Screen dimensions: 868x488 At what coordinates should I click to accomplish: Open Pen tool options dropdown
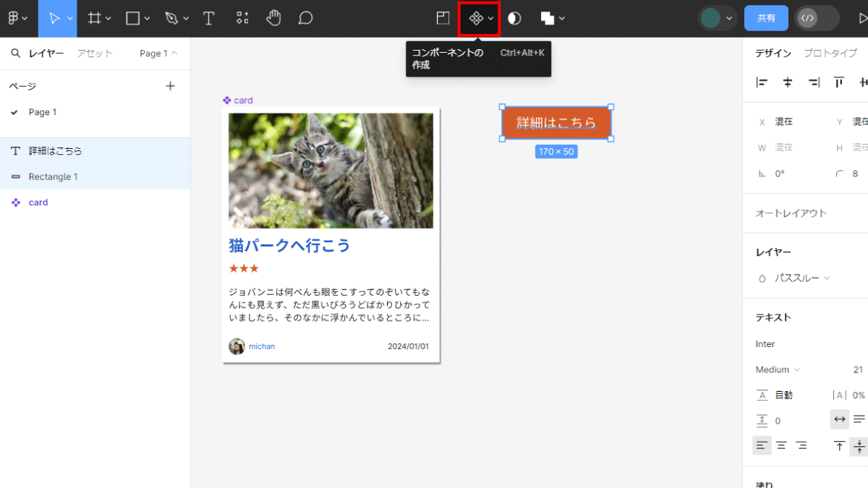pyautogui.click(x=186, y=19)
